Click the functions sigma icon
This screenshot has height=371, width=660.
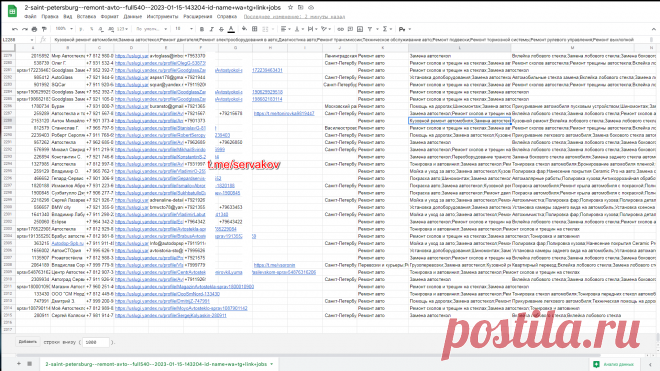[385, 29]
